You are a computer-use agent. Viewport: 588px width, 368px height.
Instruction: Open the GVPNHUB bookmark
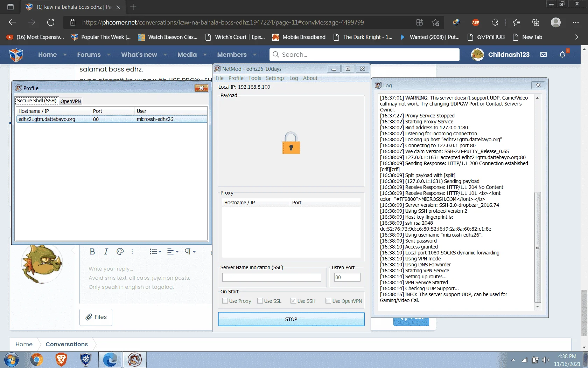click(486, 37)
